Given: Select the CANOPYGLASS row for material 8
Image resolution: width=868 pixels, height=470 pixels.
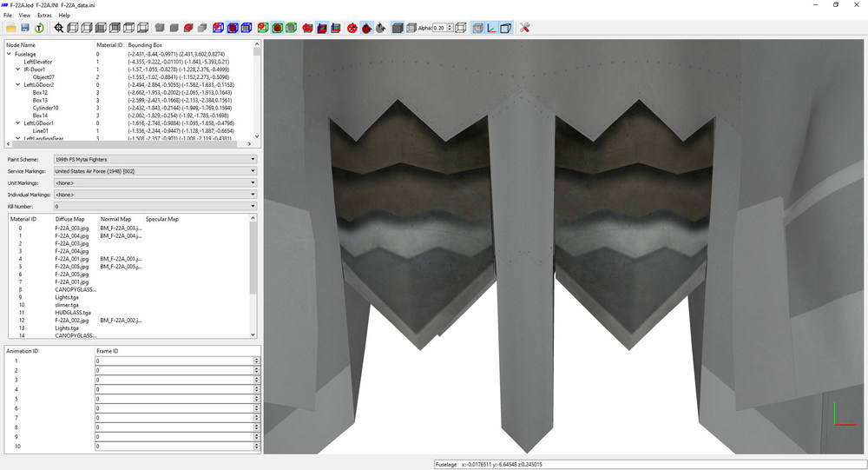Looking at the screenshot, I should 76,289.
